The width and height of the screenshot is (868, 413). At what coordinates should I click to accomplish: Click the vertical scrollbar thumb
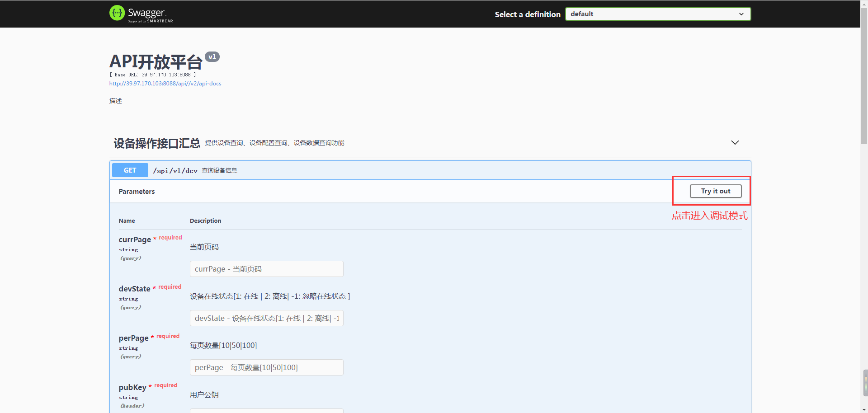[864, 76]
